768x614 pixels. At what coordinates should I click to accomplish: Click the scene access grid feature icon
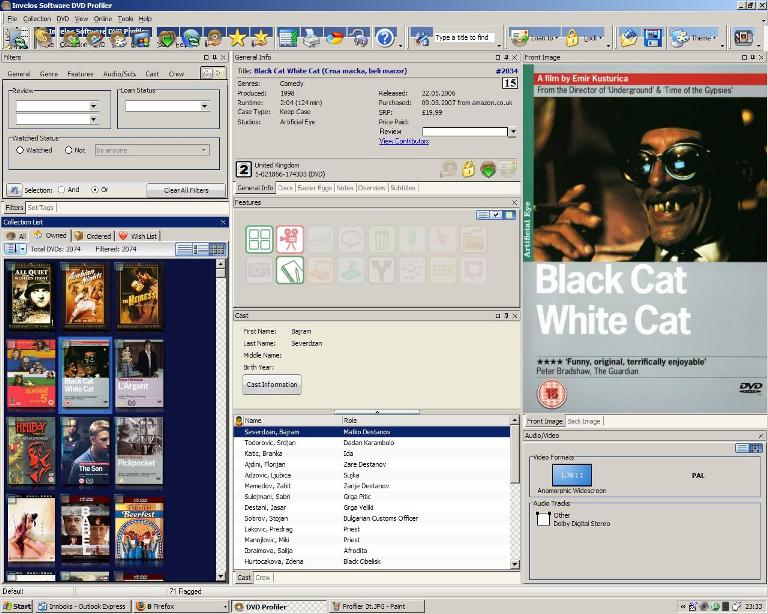click(259, 239)
